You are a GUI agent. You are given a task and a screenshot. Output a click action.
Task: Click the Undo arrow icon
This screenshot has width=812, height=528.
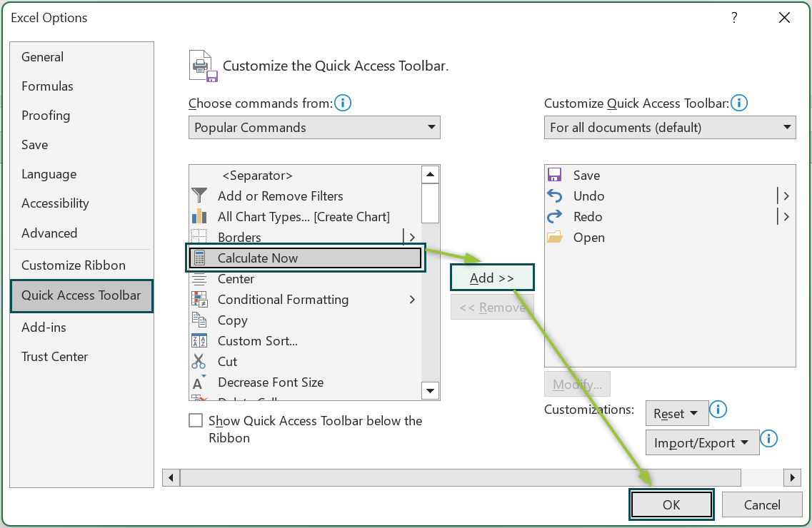click(555, 196)
